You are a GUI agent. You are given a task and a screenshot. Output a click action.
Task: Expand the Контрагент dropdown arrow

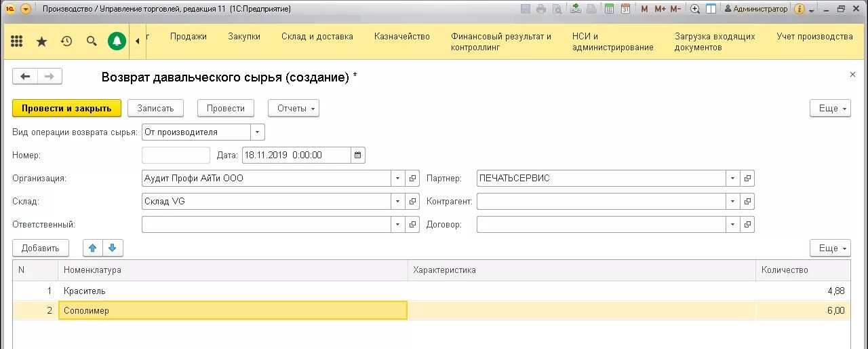pos(732,201)
